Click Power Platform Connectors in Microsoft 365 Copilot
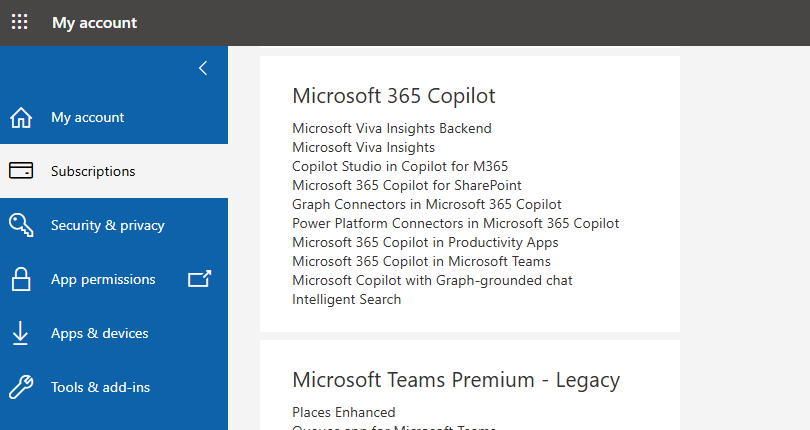Image resolution: width=810 pixels, height=430 pixels. point(455,223)
